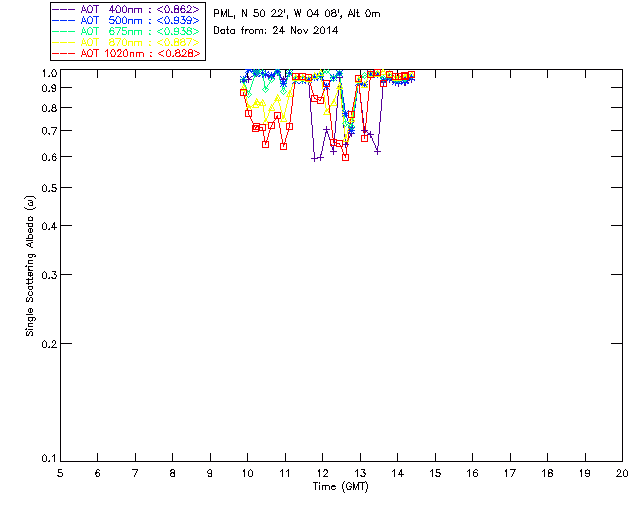The height and width of the screenshot is (512, 640).
Task: Click y-axis tick label 0.1
Action: pos(49,459)
